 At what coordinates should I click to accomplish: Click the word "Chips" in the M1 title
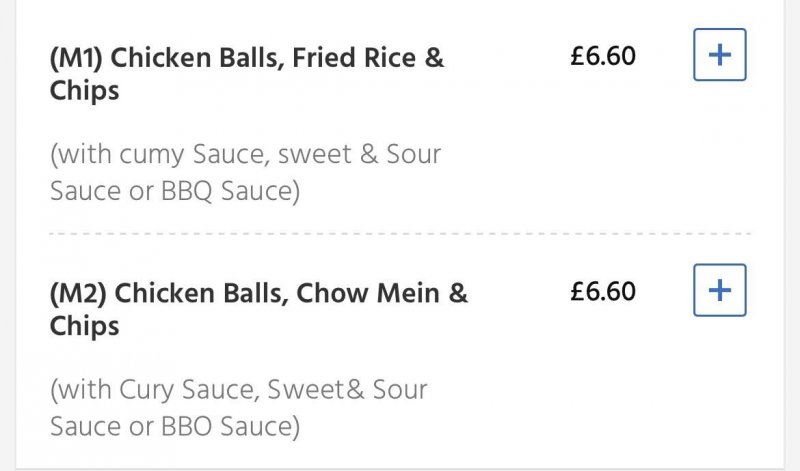(84, 91)
